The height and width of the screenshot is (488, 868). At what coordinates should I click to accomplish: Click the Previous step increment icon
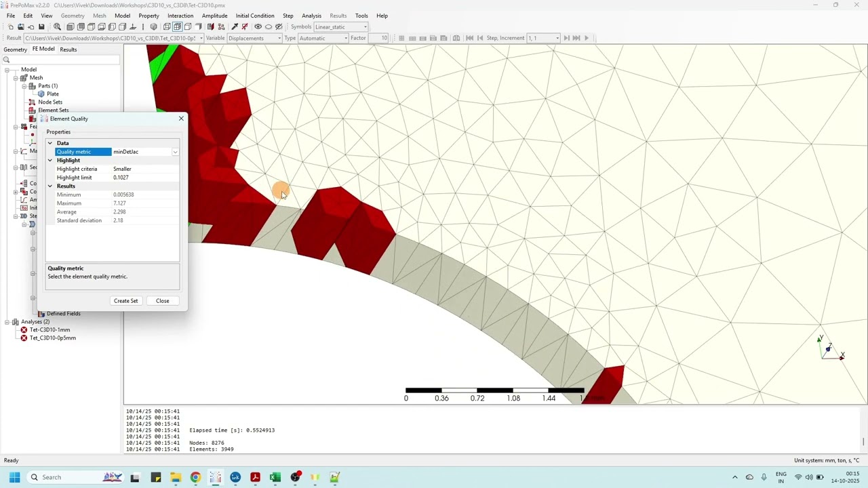click(480, 38)
